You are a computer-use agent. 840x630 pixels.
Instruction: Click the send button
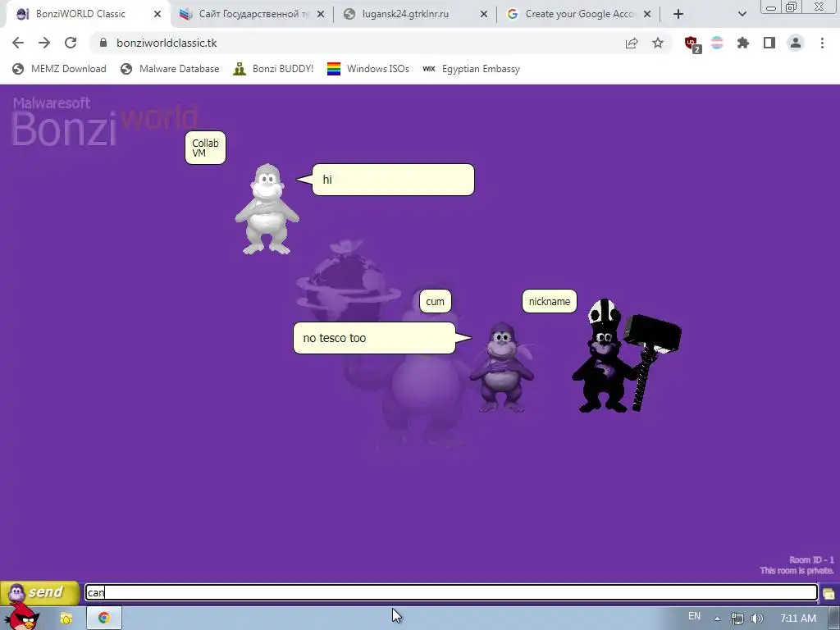(39, 592)
